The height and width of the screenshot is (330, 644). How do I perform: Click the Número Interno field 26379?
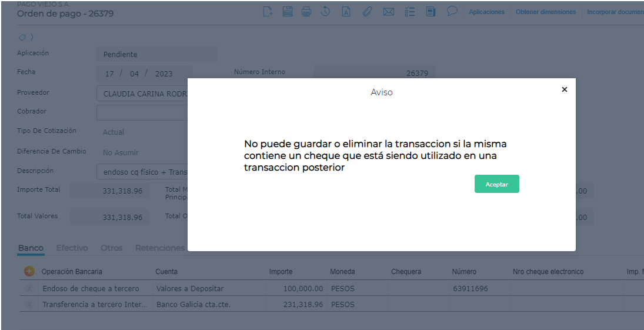point(373,73)
